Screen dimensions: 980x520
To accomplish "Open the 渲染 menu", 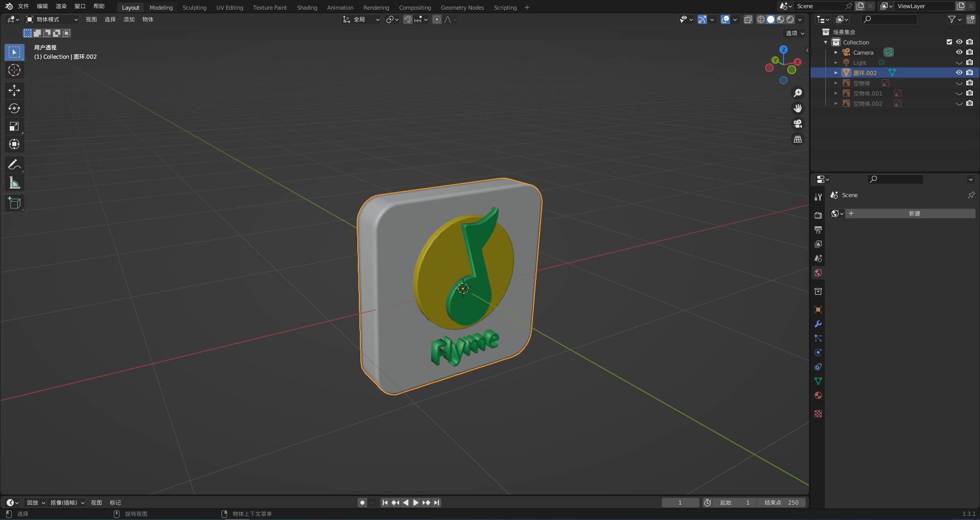I will (x=61, y=6).
